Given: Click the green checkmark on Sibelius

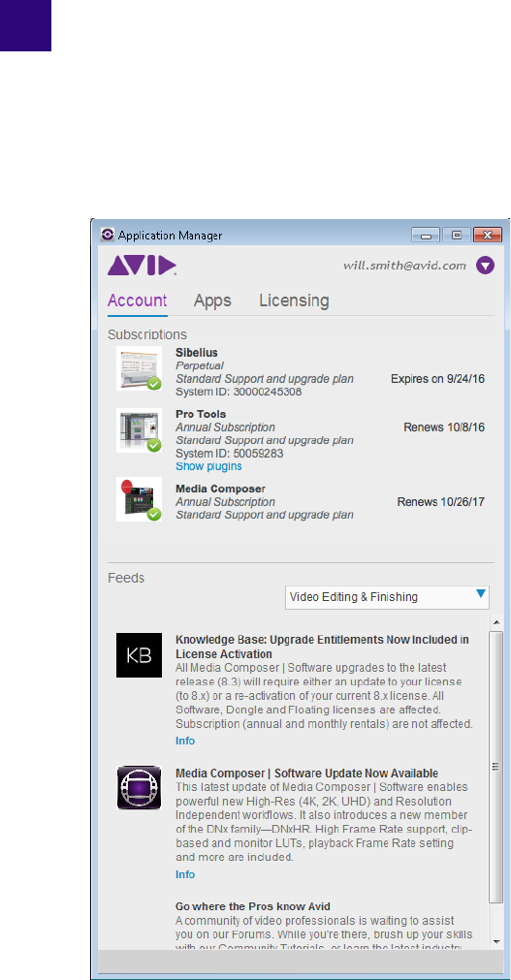Looking at the screenshot, I should (154, 384).
